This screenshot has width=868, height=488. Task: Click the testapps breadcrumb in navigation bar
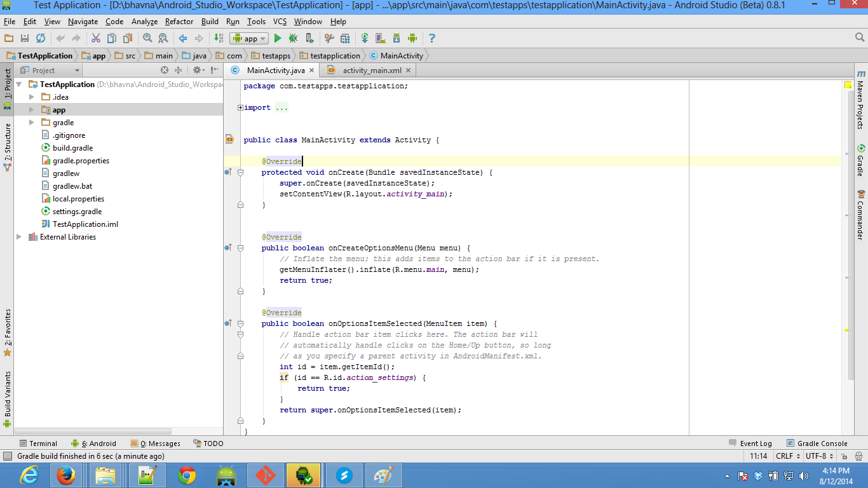(x=271, y=56)
